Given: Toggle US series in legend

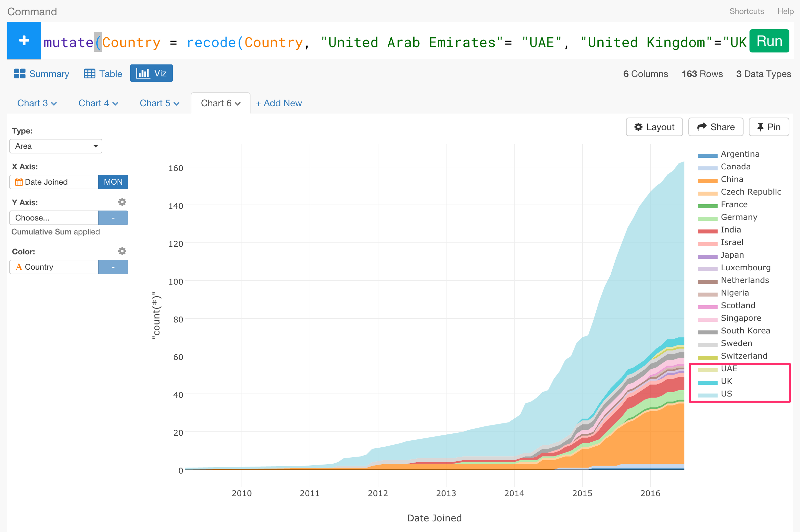Looking at the screenshot, I should coord(726,394).
